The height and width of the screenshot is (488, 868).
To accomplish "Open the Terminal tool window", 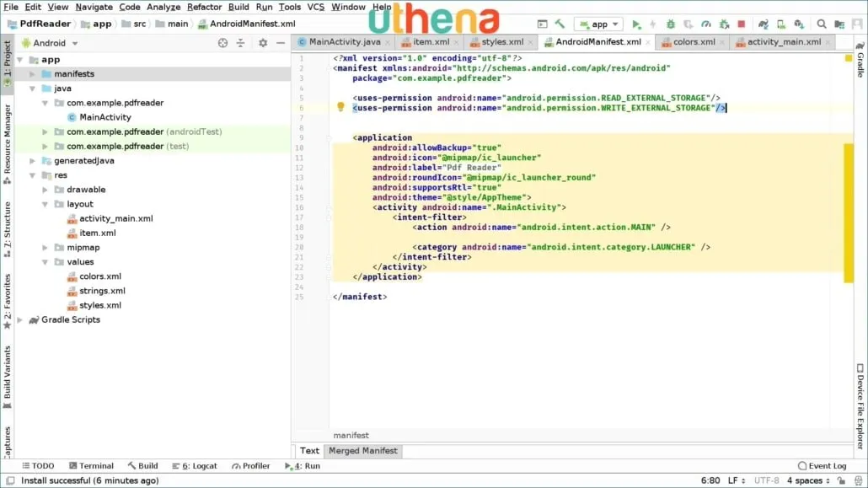I will (91, 466).
